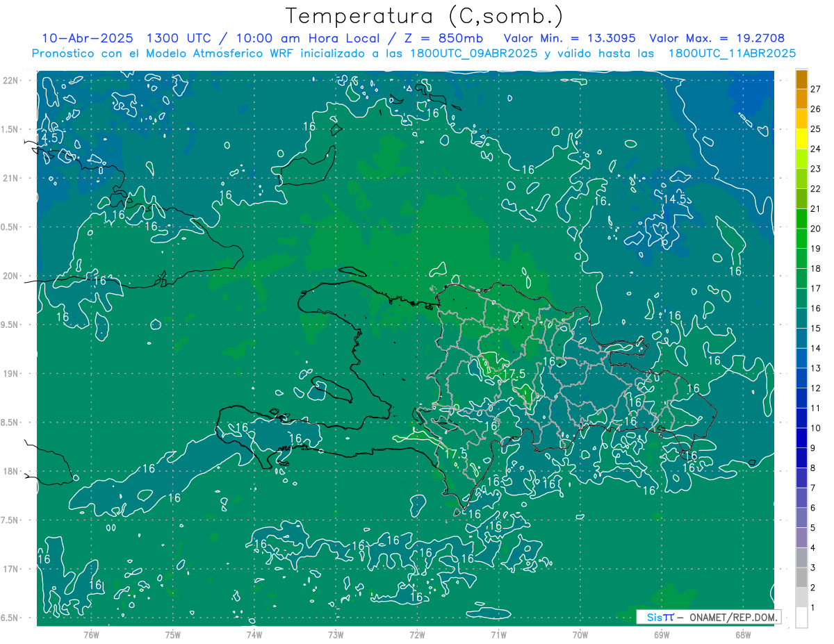Click the "20N" latitude axis label
Viewport: 834px width, 644px height.
pyautogui.click(x=11, y=276)
